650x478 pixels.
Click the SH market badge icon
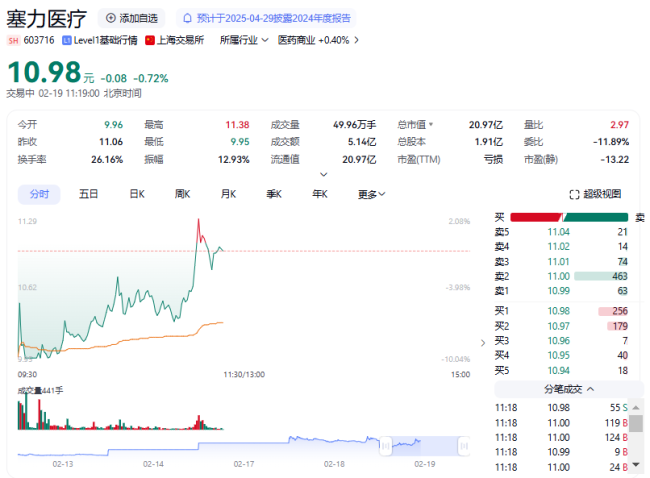point(13,40)
